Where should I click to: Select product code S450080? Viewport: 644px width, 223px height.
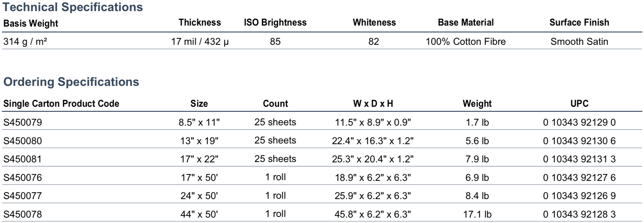[x=23, y=141]
